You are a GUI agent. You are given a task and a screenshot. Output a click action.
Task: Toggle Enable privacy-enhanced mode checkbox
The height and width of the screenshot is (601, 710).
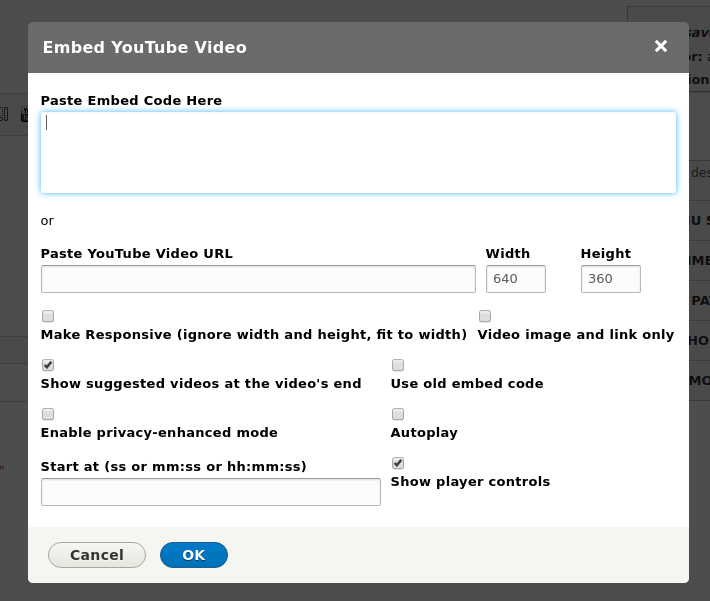point(48,413)
